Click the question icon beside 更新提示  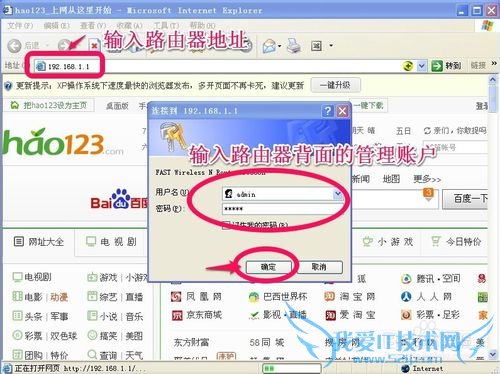point(8,86)
